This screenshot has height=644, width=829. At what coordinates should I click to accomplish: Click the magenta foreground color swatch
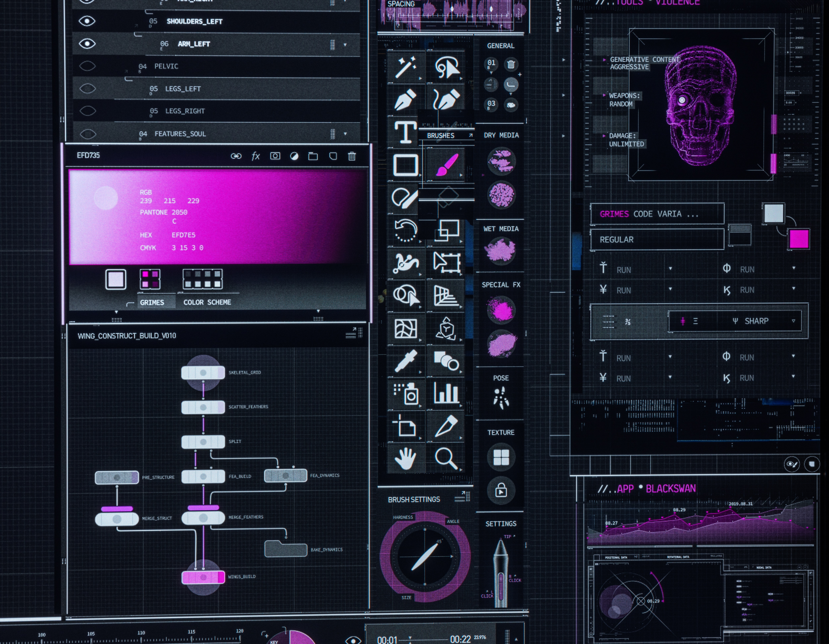[799, 239]
